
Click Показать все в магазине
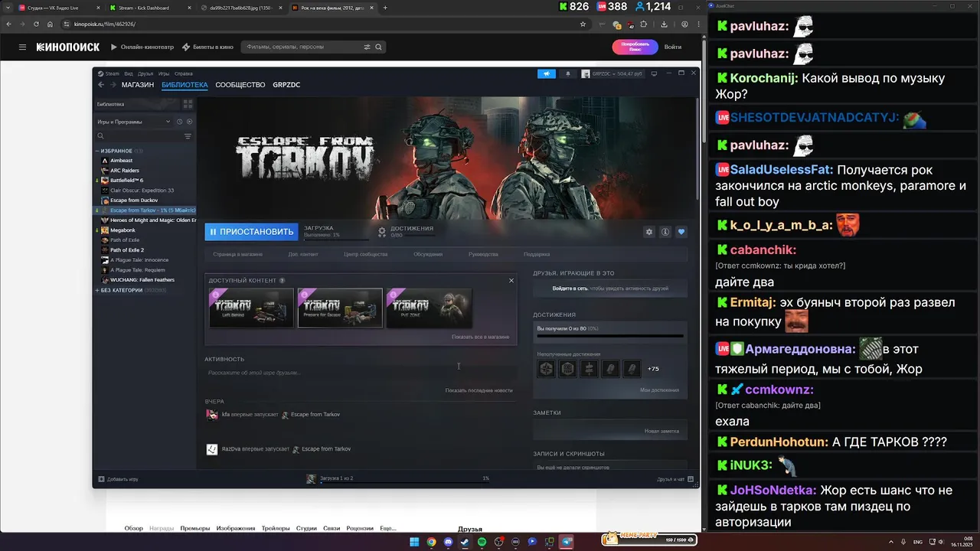(x=480, y=336)
